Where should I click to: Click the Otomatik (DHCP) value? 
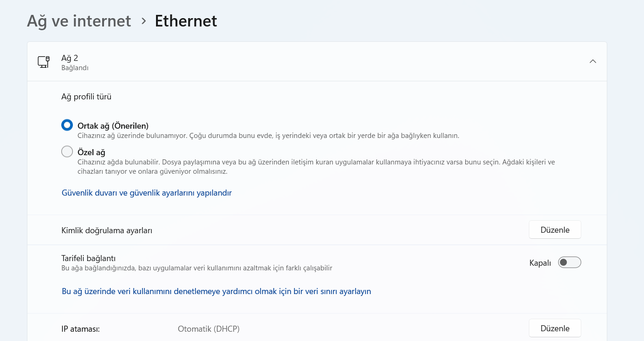point(208,329)
